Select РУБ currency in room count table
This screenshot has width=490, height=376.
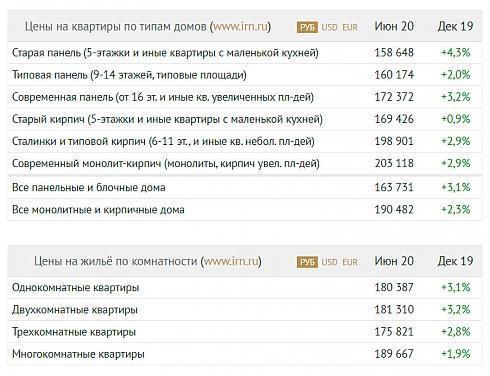coord(307,262)
